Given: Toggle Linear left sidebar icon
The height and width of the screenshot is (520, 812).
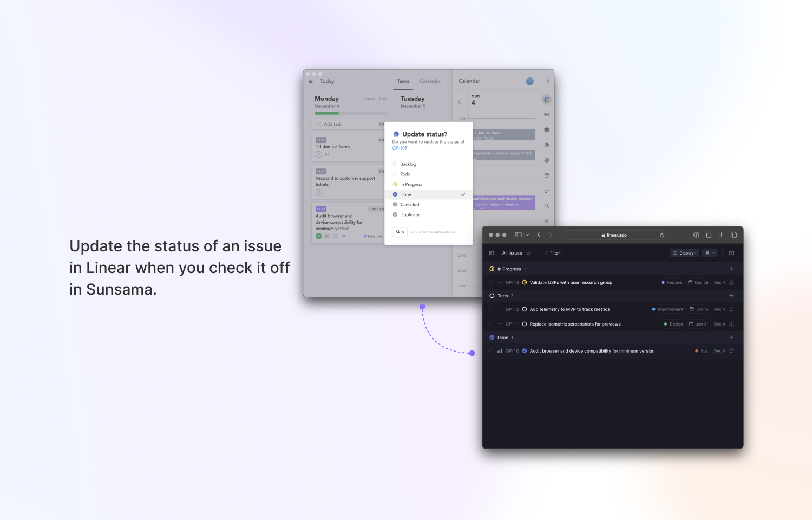Looking at the screenshot, I should (x=492, y=253).
